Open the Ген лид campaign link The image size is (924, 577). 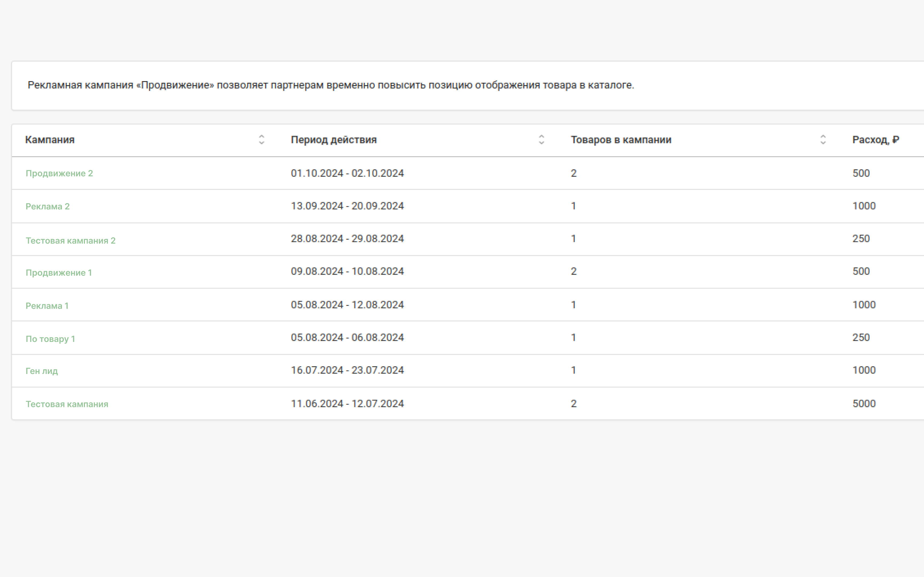[x=42, y=371]
